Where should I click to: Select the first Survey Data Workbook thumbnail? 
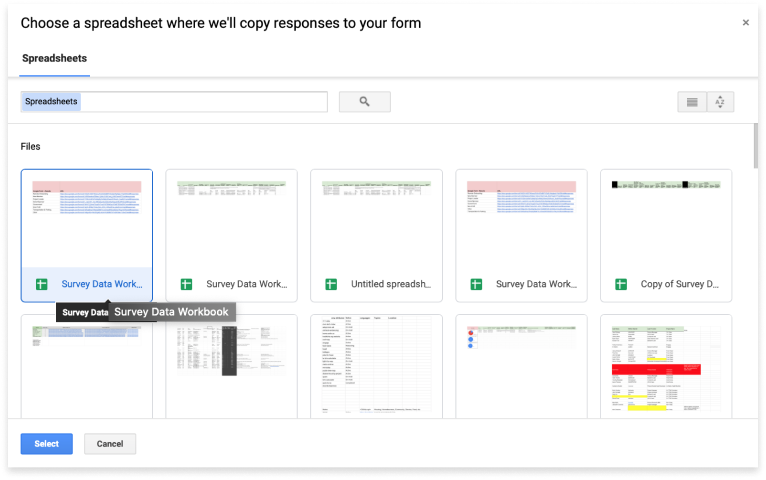(87, 220)
